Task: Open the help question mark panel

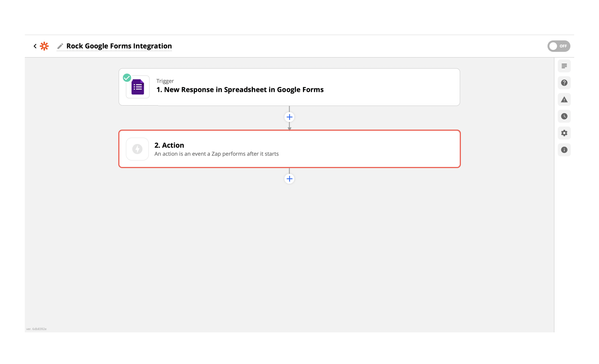Action: click(564, 83)
